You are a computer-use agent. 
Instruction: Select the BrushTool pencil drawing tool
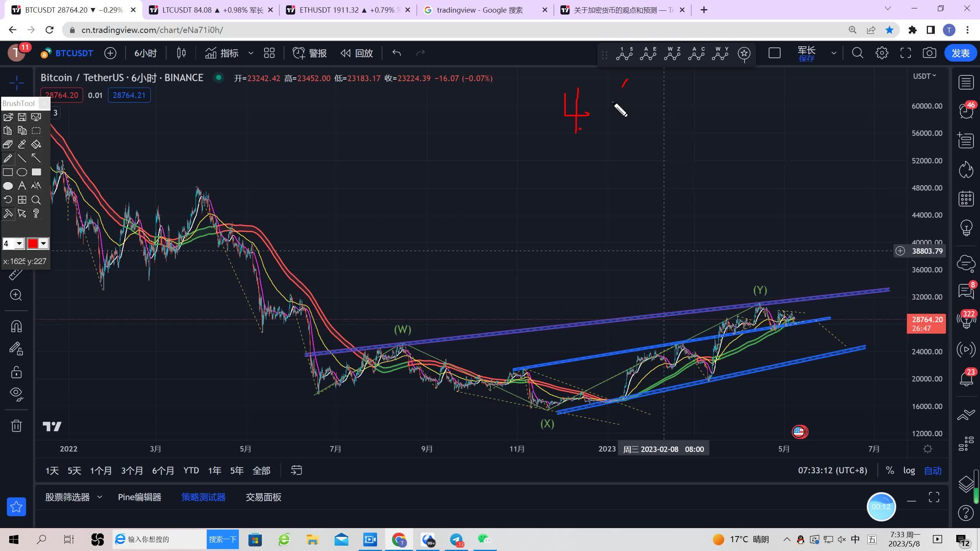8,158
